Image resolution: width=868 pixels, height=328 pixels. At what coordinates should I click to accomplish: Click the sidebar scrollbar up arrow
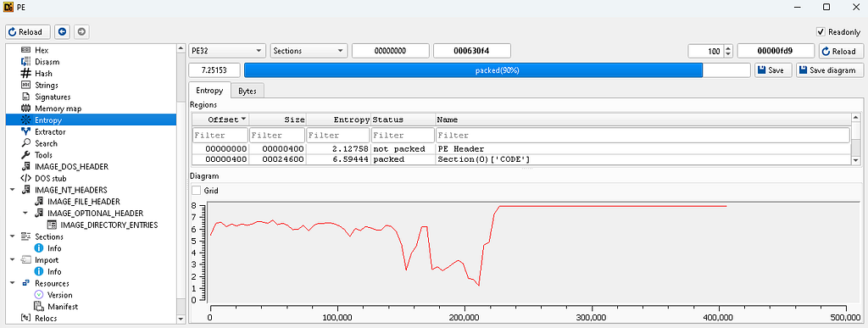[x=181, y=49]
